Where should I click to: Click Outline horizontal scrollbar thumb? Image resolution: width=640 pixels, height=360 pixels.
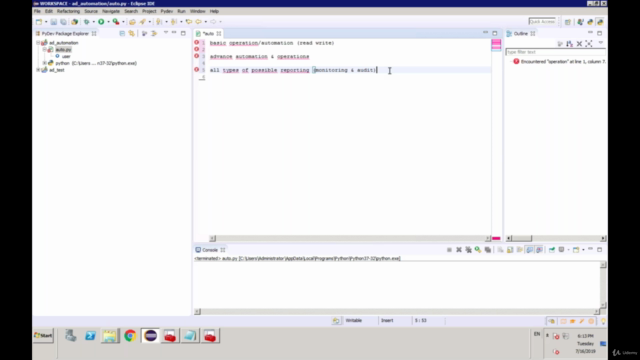[x=522, y=238]
